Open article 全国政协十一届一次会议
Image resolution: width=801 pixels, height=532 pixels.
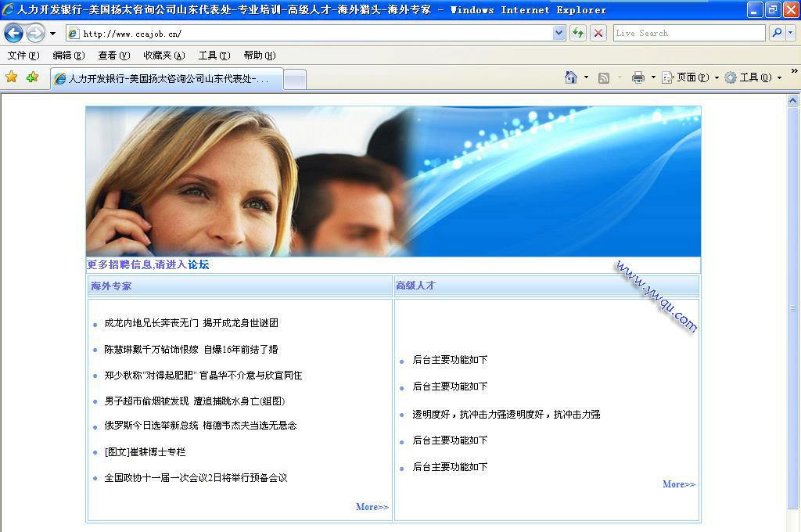[196, 478]
